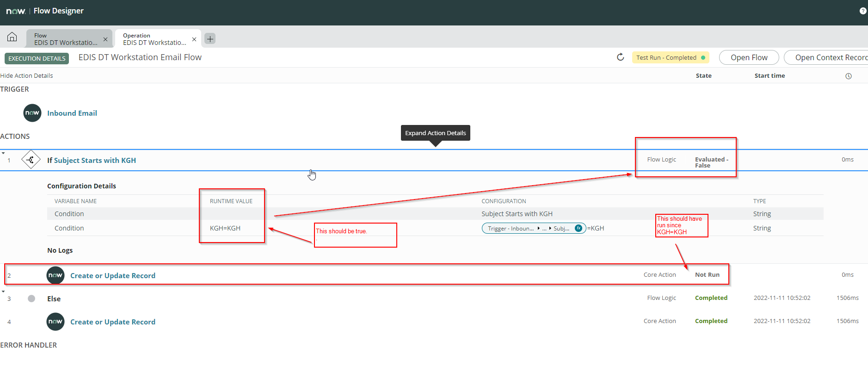Click the fx script icon in condition pill

tap(578, 228)
